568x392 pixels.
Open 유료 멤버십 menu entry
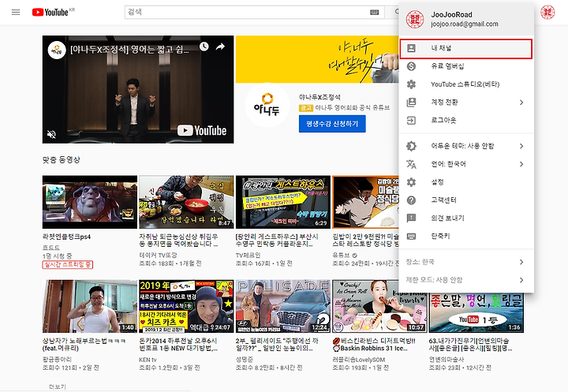pos(466,66)
